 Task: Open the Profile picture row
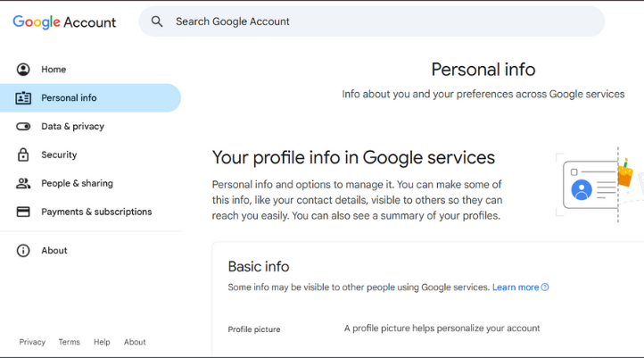(427, 329)
